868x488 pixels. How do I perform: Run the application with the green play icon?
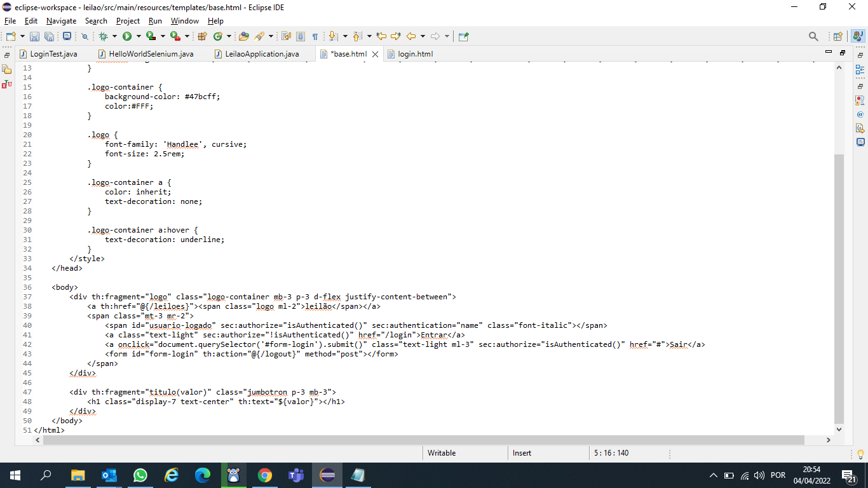(127, 36)
